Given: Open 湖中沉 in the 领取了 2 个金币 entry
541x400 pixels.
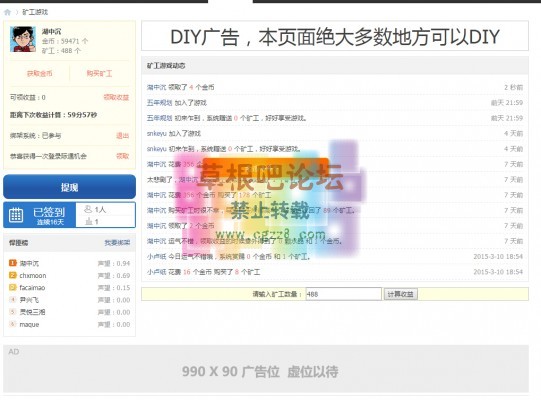Looking at the screenshot, I should [156, 226].
